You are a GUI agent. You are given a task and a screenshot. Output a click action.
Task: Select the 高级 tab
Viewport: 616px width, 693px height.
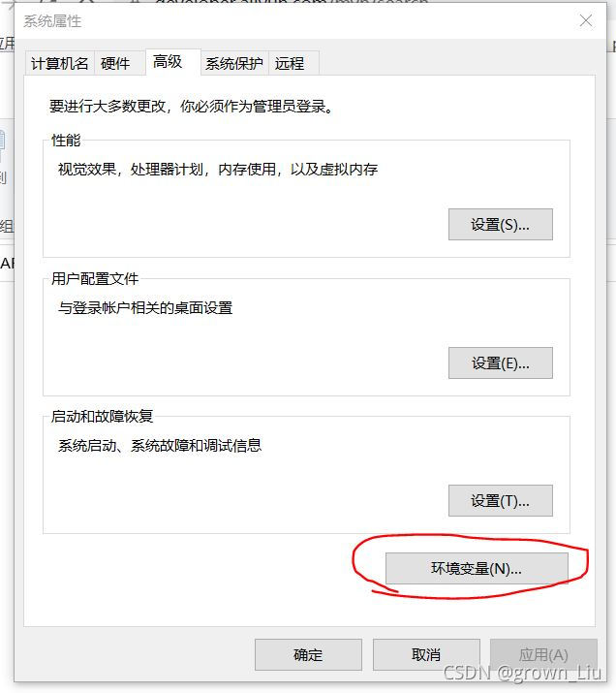(168, 62)
